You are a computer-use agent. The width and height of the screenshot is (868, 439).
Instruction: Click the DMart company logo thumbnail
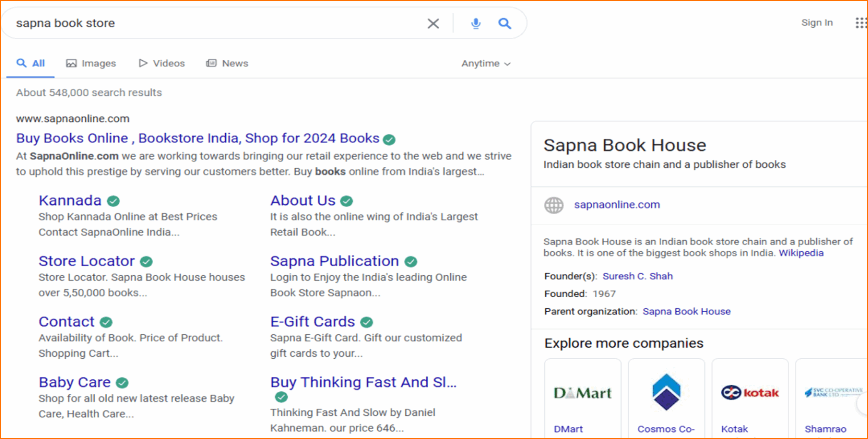(583, 393)
